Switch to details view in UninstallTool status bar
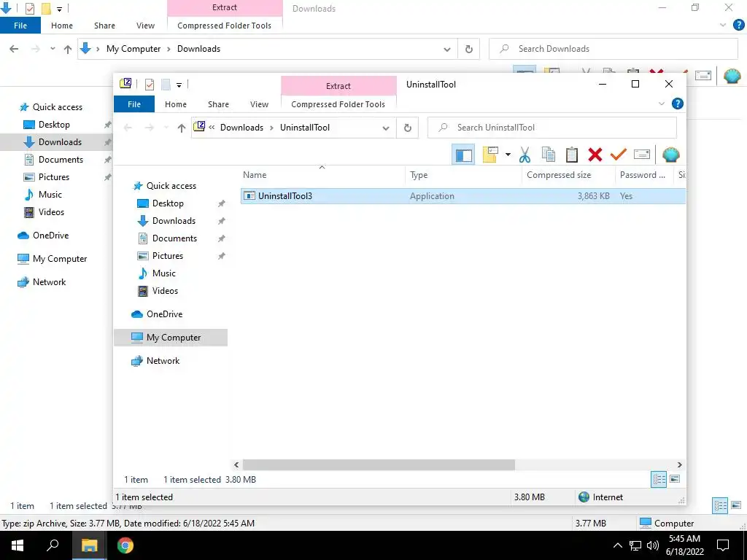The height and width of the screenshot is (560, 747). click(x=659, y=480)
